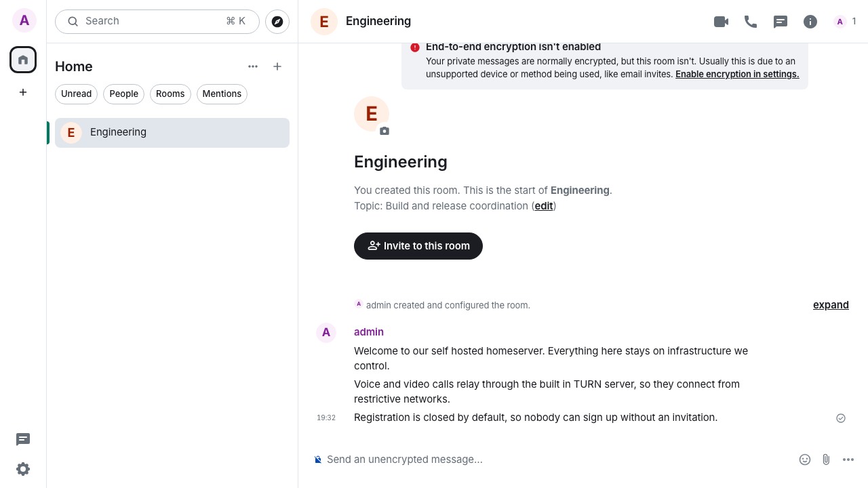
Task: Click the large Engineering room avatar
Action: [372, 114]
